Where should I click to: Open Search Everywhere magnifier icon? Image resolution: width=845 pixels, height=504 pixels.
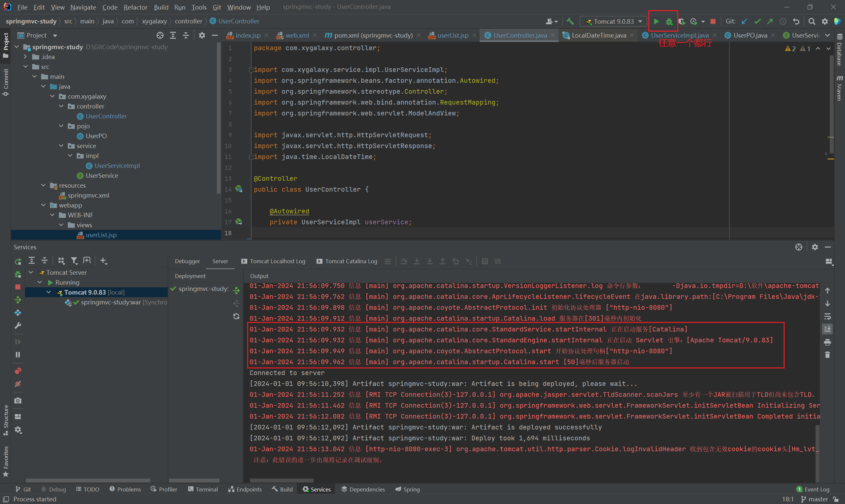pyautogui.click(x=811, y=21)
